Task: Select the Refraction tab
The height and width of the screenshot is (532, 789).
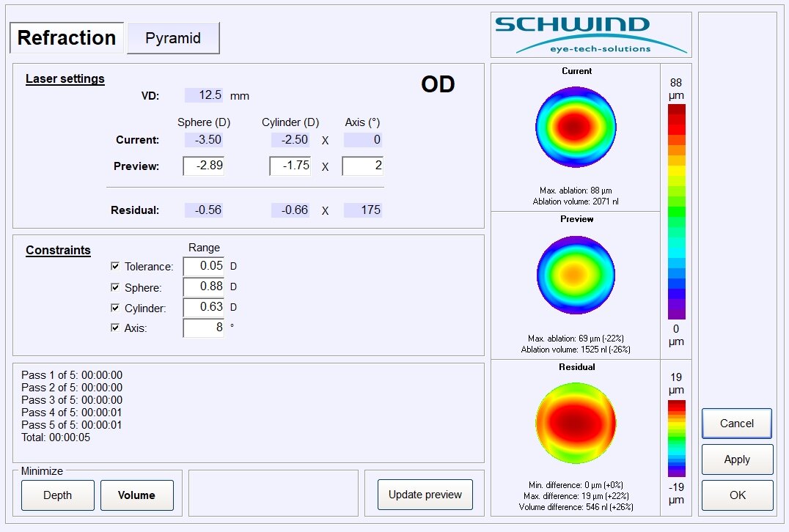Action: (x=67, y=38)
